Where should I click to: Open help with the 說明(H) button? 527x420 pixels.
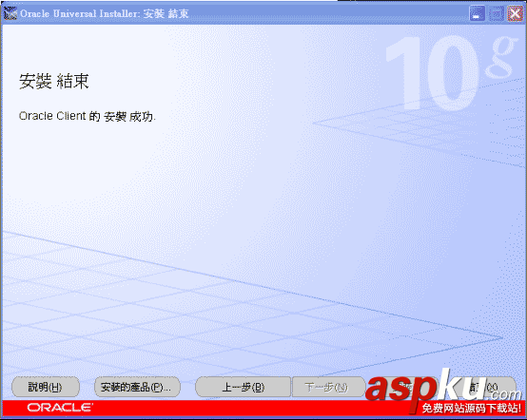(46, 387)
